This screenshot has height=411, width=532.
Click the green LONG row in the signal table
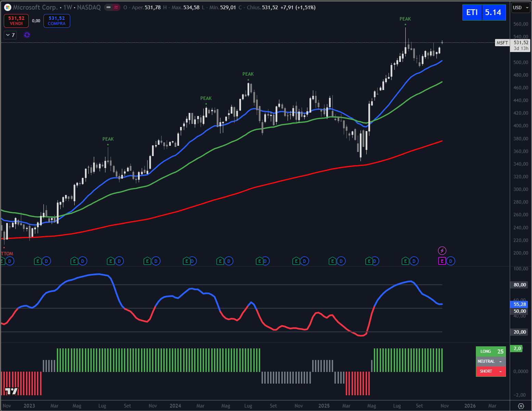[491, 351]
